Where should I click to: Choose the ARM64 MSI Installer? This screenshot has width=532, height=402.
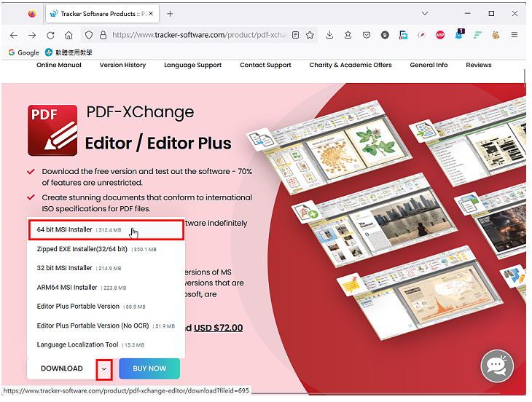[x=106, y=288]
